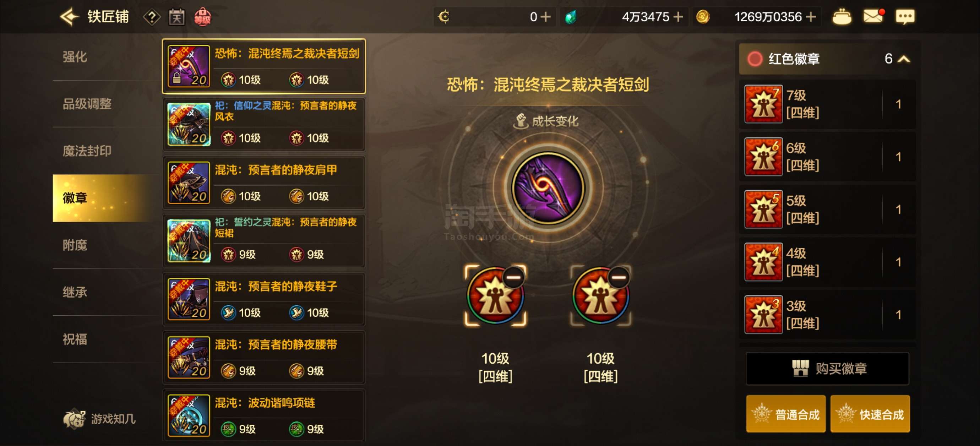Select the 7级 四维 emblem entry

click(827, 104)
